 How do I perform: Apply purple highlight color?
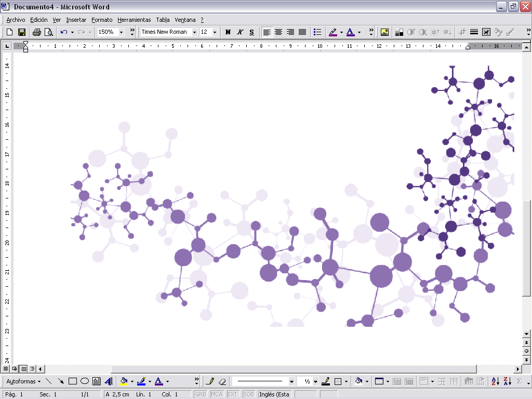point(333,32)
